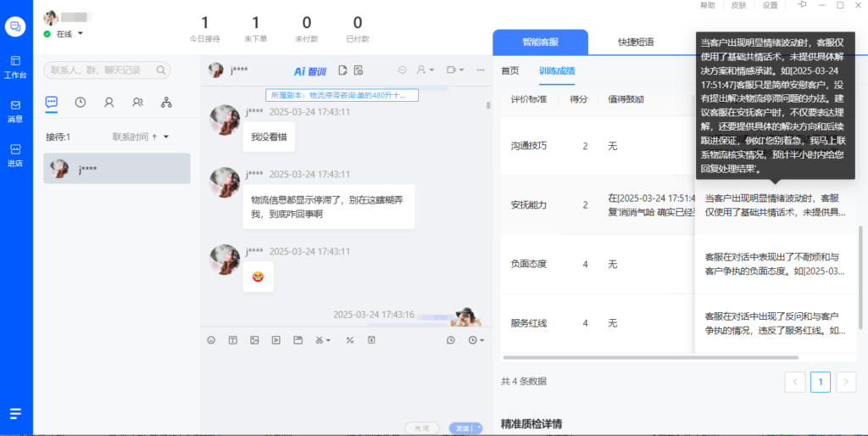
Task: Click the 沟通技巧 row label
Action: point(529,146)
